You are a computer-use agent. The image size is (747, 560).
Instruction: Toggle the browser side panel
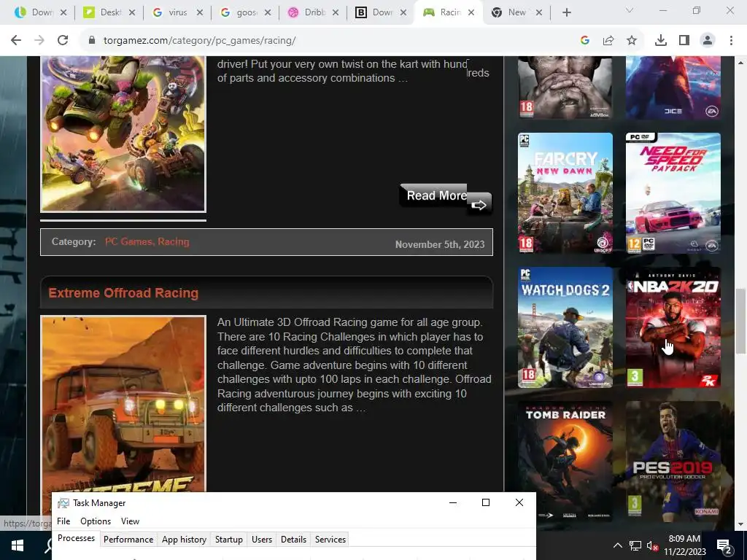tap(684, 41)
